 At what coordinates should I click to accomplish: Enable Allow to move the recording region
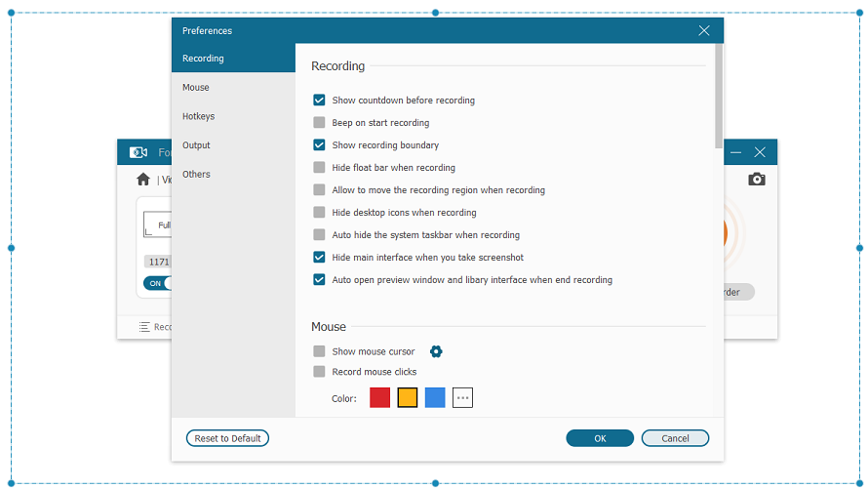319,189
